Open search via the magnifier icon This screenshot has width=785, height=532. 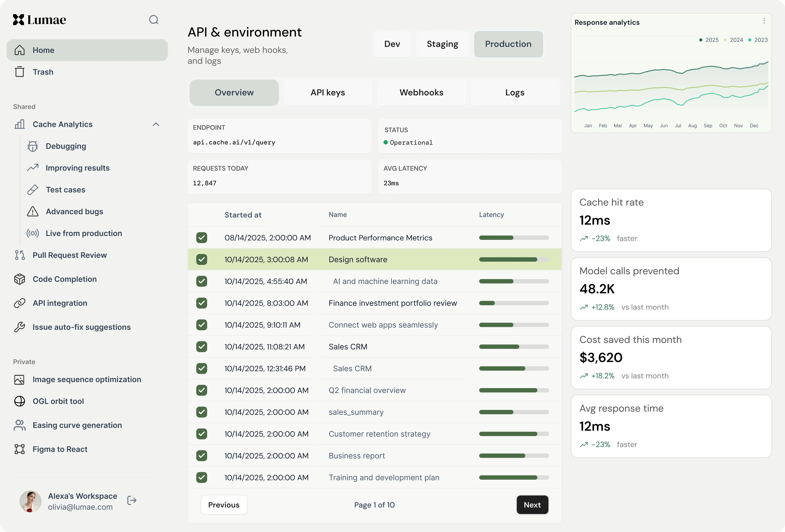154,20
